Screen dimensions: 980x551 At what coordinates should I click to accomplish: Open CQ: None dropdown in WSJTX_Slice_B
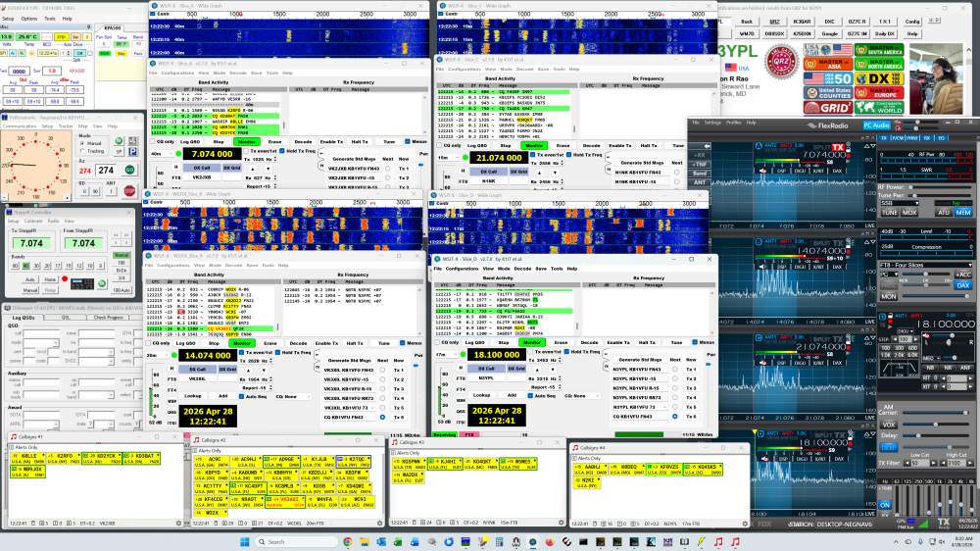pos(292,396)
